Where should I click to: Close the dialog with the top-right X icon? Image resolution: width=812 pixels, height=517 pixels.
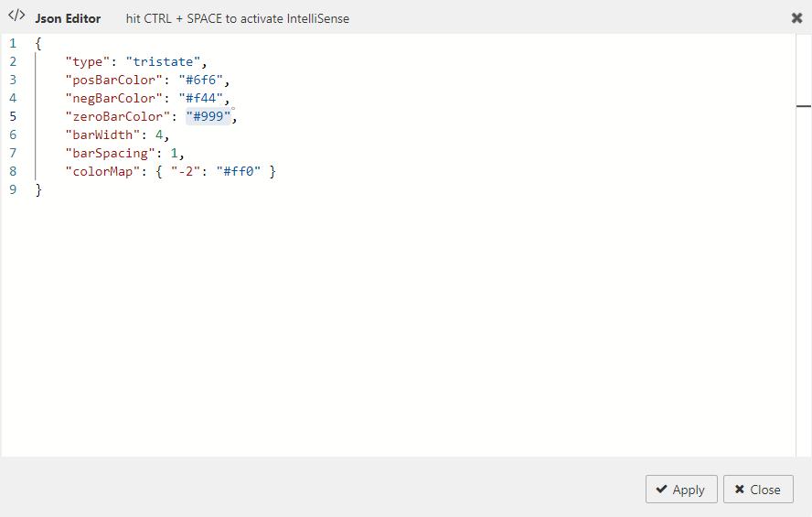click(796, 17)
